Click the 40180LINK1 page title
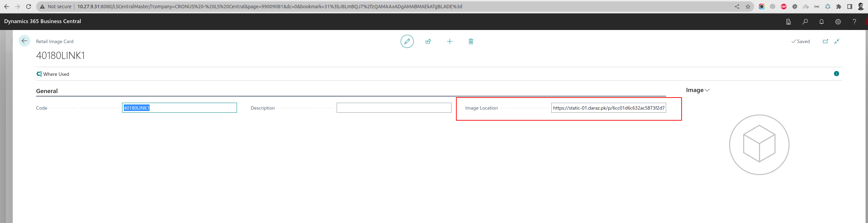This screenshot has height=223, width=868. 61,55
